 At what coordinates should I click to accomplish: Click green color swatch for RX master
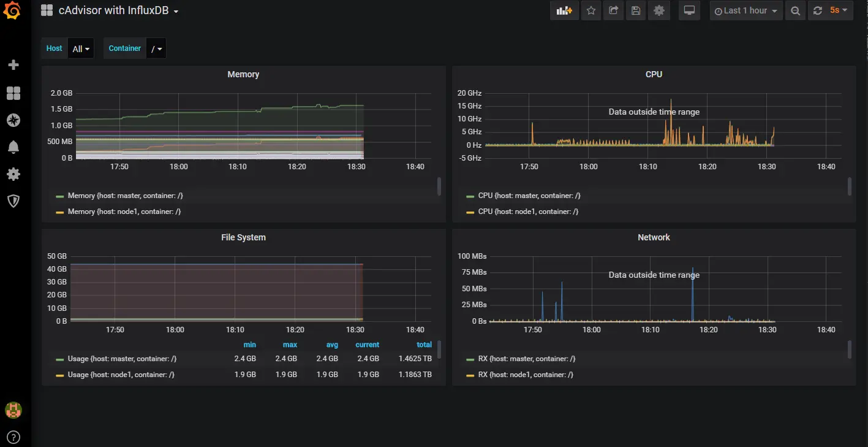click(x=470, y=359)
